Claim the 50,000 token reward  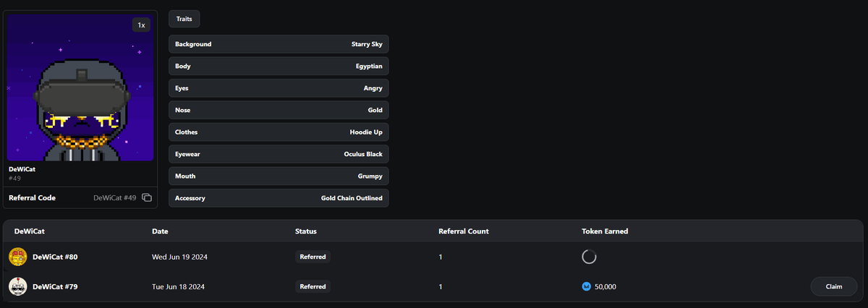(833, 287)
